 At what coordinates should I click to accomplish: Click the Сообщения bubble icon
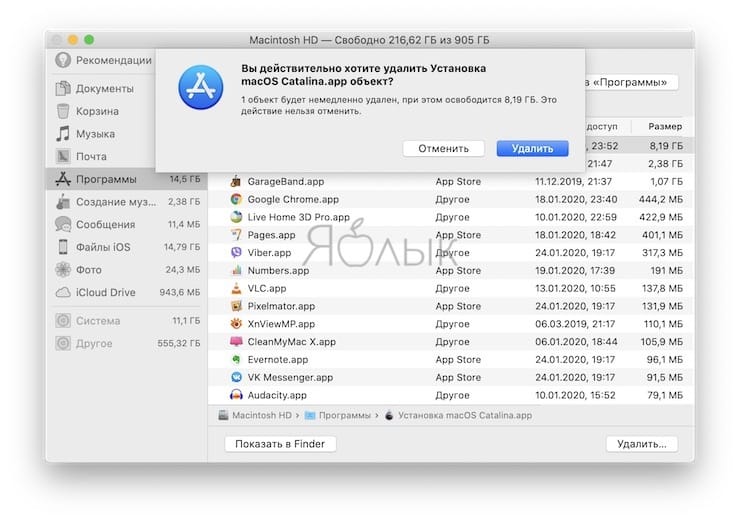(63, 224)
